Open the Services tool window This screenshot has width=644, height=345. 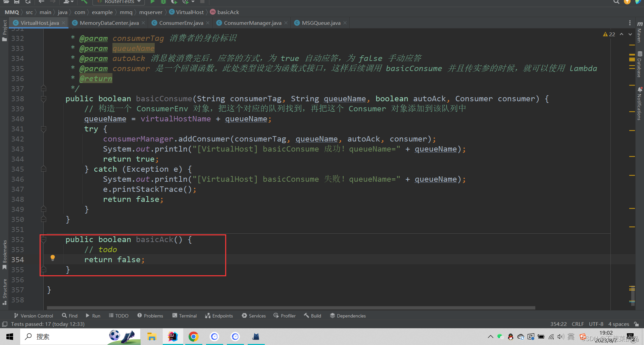click(254, 316)
